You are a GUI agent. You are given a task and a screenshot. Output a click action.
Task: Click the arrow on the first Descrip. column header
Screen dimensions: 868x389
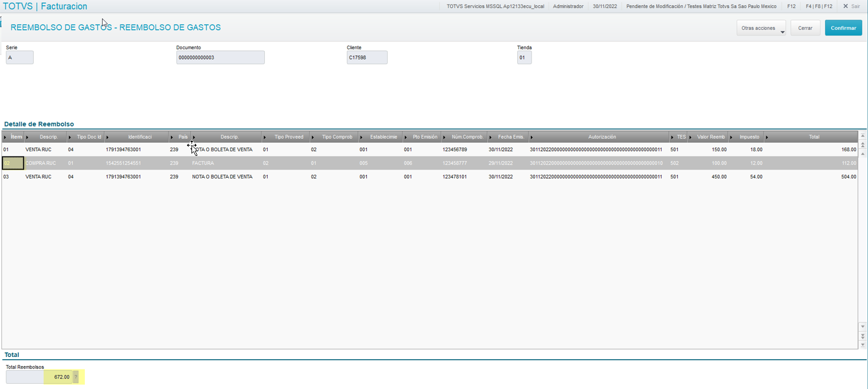(x=28, y=137)
